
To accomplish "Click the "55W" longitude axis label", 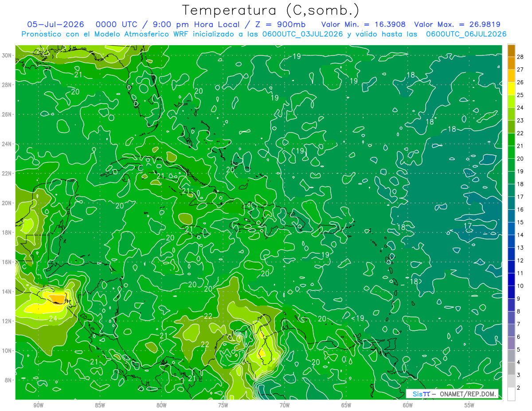I will tap(469, 405).
